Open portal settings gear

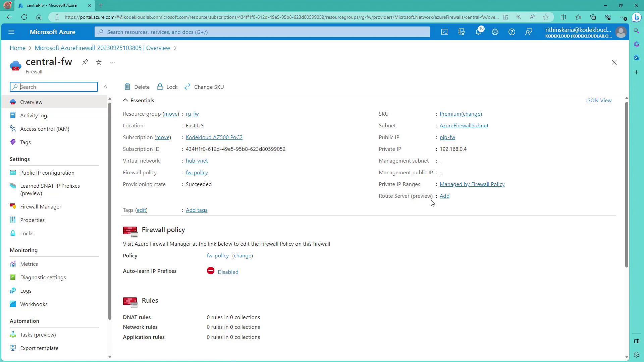pos(495,32)
